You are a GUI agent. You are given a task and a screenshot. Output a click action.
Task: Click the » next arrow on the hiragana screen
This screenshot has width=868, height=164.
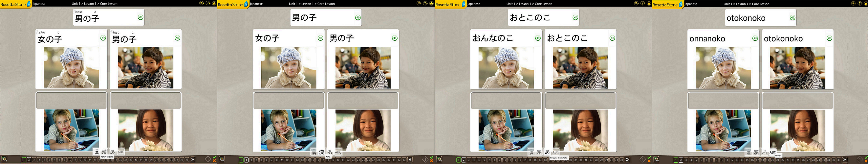pyautogui.click(x=627, y=159)
